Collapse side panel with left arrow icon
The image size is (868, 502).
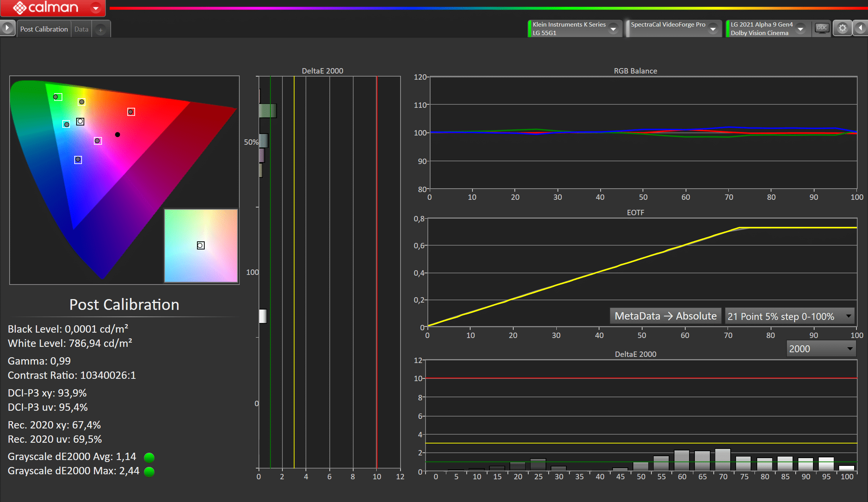coord(860,28)
